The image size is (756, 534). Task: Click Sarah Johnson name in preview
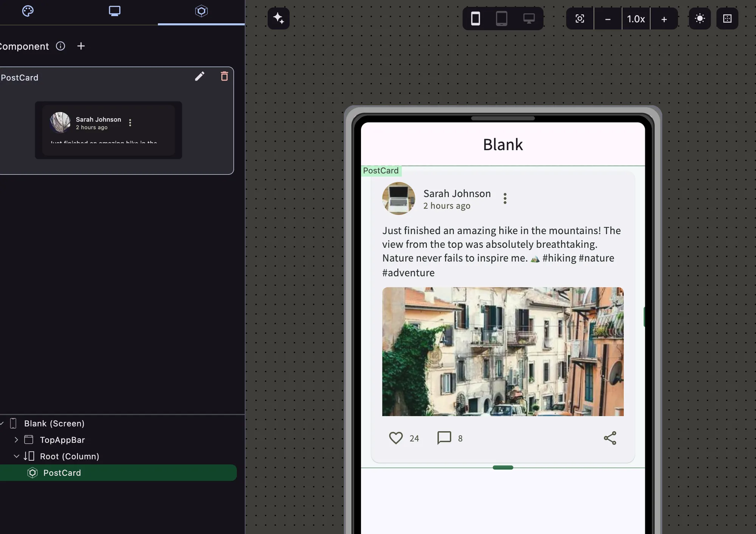[457, 193]
